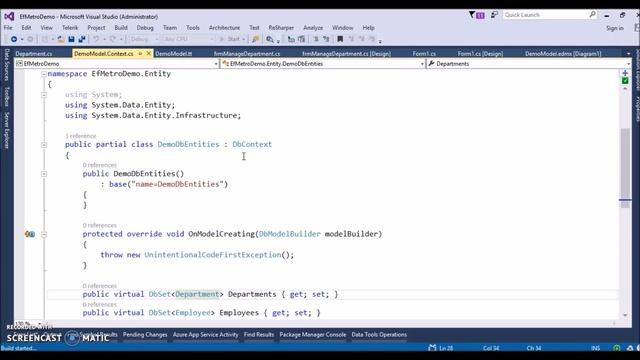640x360 pixels.
Task: Click the 0 references link above OnModelCreating
Action: pos(100,225)
